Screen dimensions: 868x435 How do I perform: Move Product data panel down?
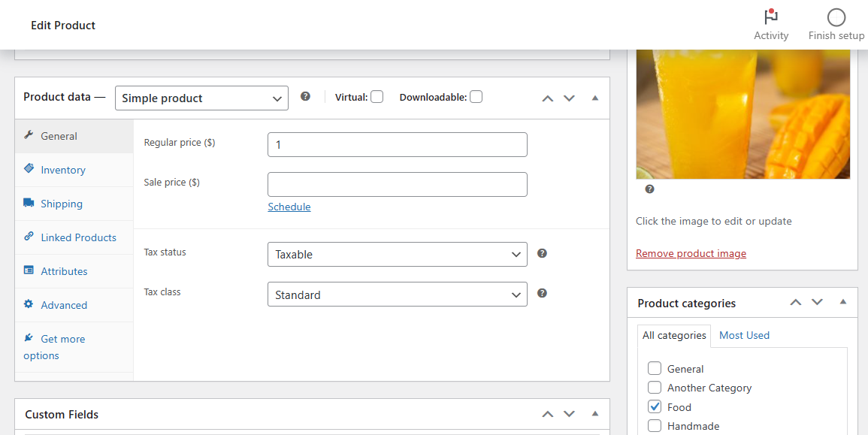point(569,98)
